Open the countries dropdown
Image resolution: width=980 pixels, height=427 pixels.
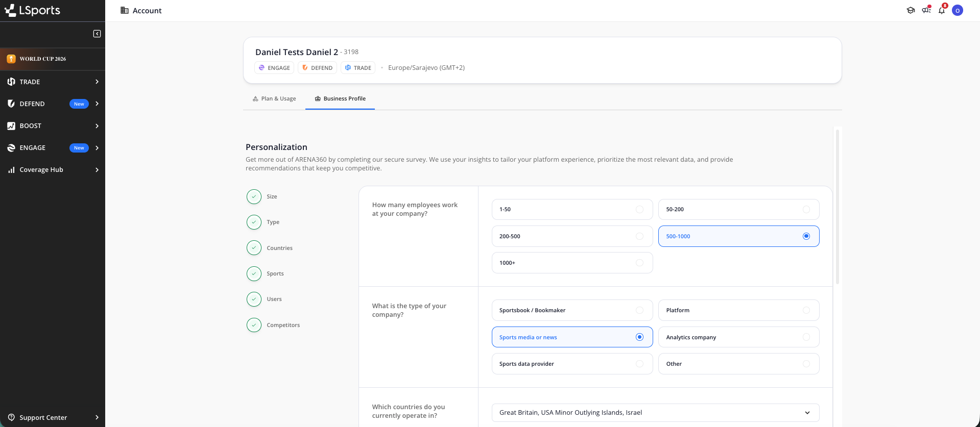tap(655, 413)
